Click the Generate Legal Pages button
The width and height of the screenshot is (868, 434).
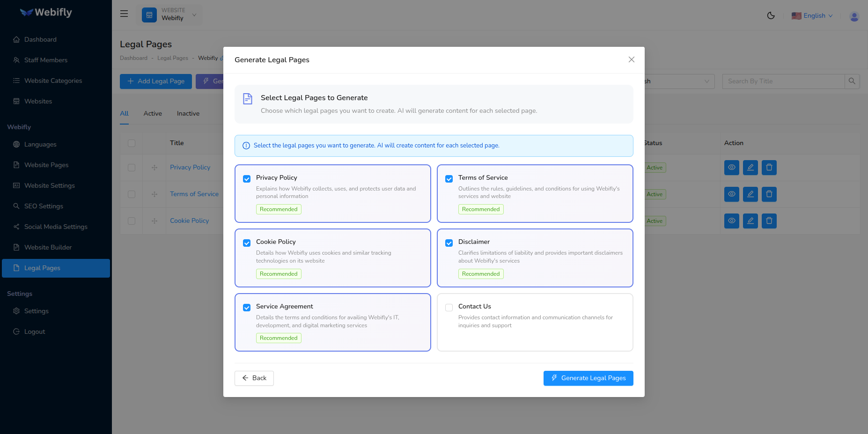588,378
